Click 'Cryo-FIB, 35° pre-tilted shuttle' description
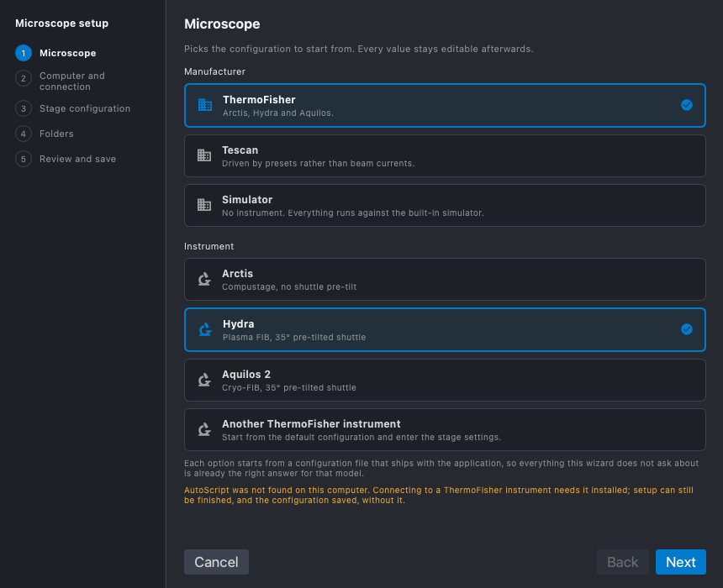The height and width of the screenshot is (588, 723). pyautogui.click(x=289, y=387)
